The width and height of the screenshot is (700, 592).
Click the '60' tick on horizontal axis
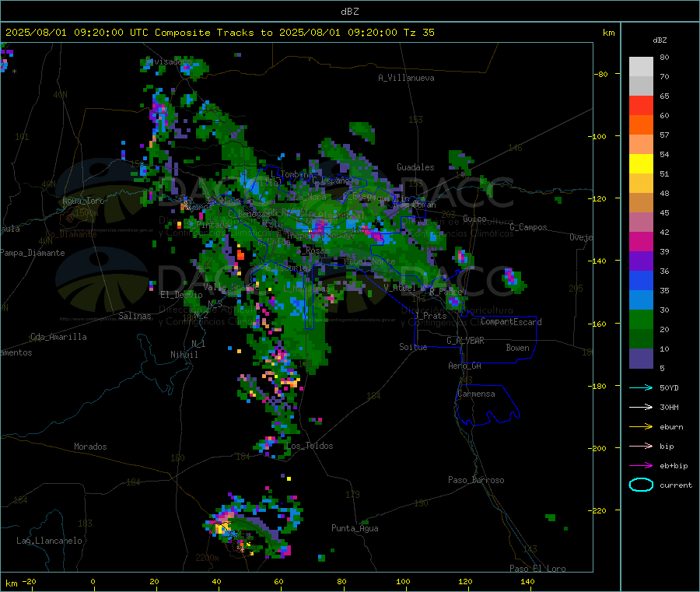click(278, 581)
